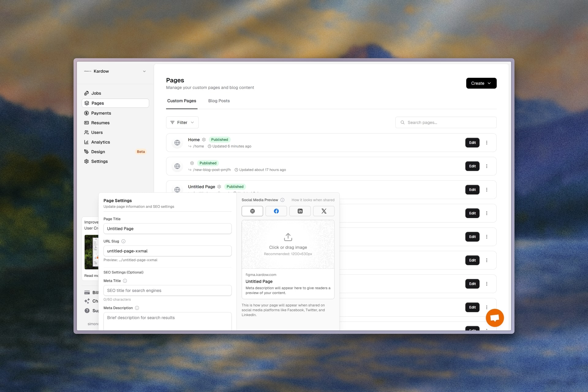Image resolution: width=588 pixels, height=392 pixels.
Task: Open the Create dropdown menu
Action: pos(481,83)
